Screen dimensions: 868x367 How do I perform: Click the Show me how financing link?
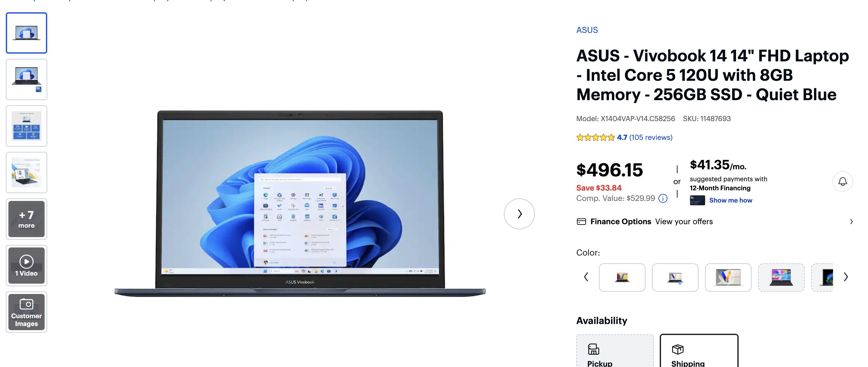731,200
